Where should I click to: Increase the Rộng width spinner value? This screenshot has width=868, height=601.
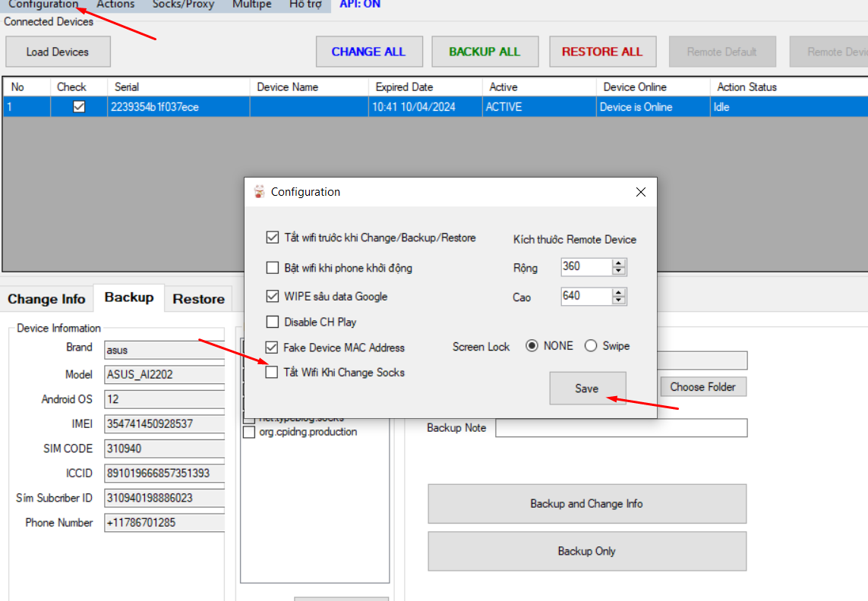tap(619, 263)
